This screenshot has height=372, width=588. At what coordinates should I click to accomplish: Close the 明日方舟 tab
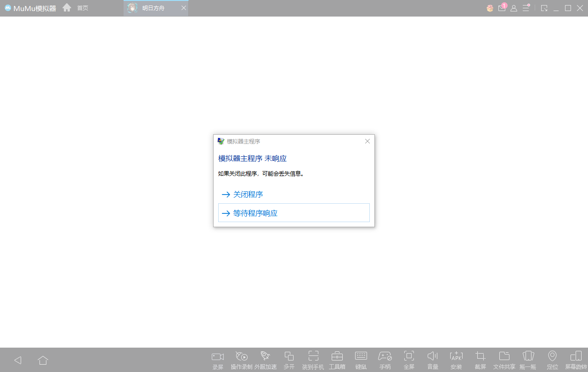184,8
